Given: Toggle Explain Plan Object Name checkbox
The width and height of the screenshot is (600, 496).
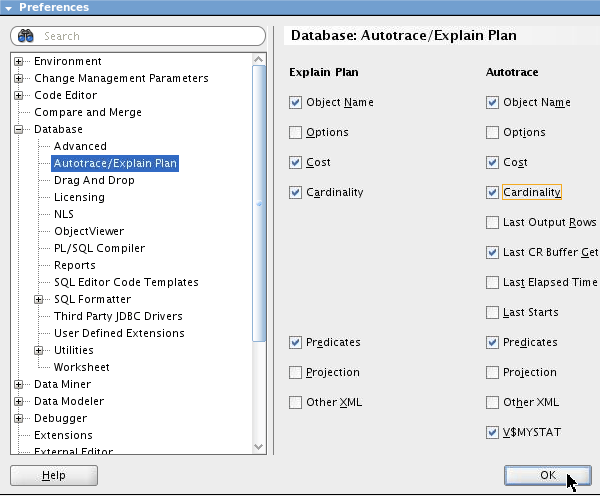Looking at the screenshot, I should point(295,102).
